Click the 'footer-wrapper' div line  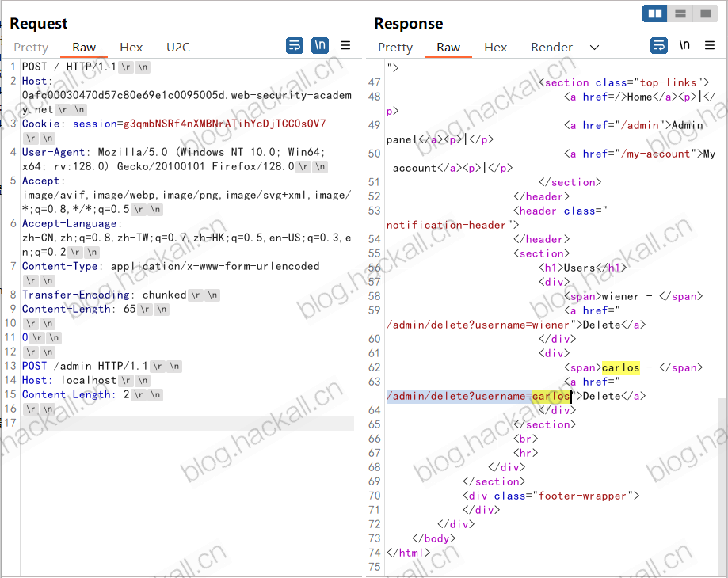551,496
